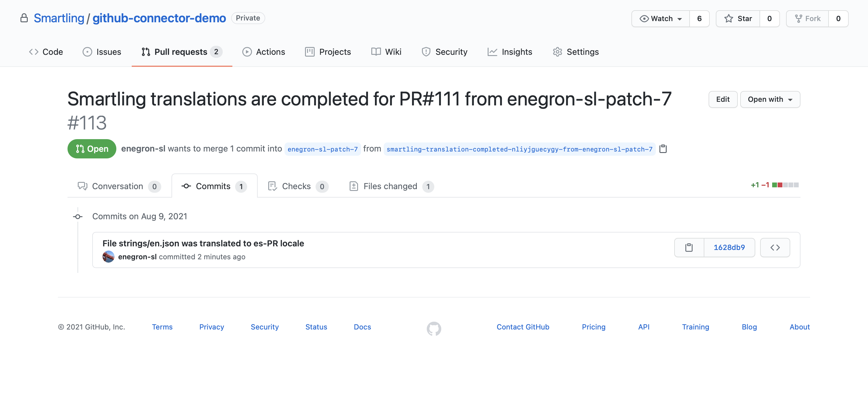
Task: Open the Terms footer link
Action: tap(162, 327)
